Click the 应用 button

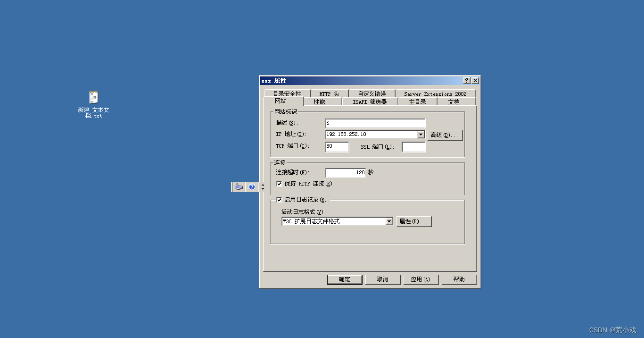(421, 279)
